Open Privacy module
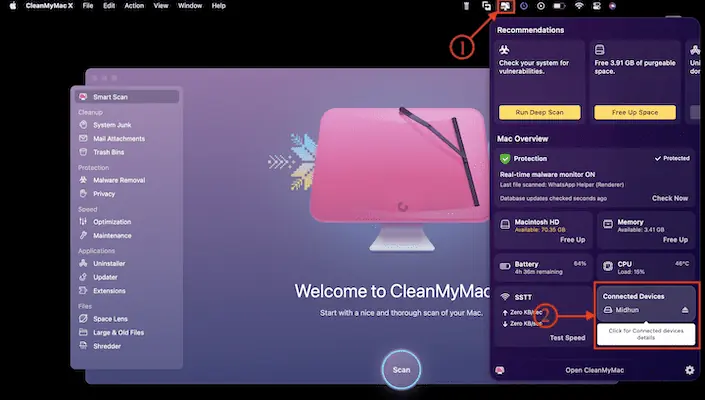The image size is (705, 400). click(104, 194)
